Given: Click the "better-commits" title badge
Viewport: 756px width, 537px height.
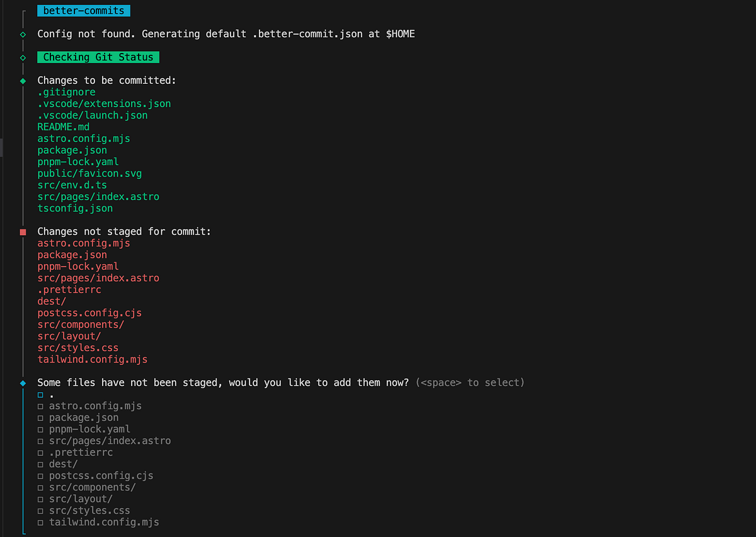Looking at the screenshot, I should point(83,10).
